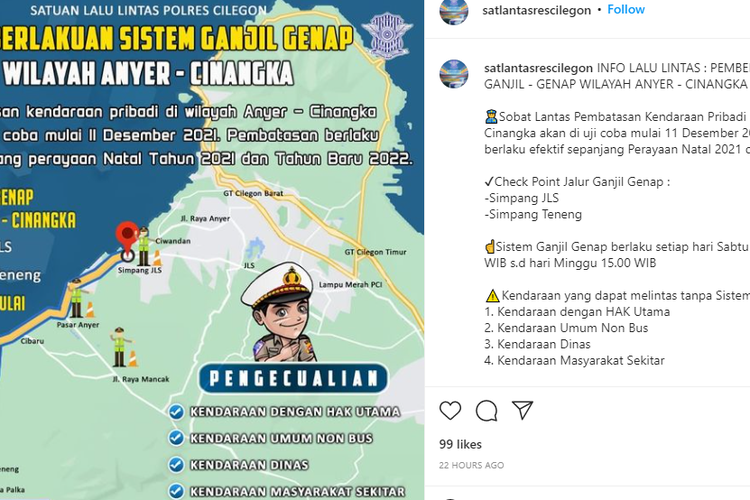Click the PENGECUALIAN banner label
750x500 pixels.
(293, 378)
